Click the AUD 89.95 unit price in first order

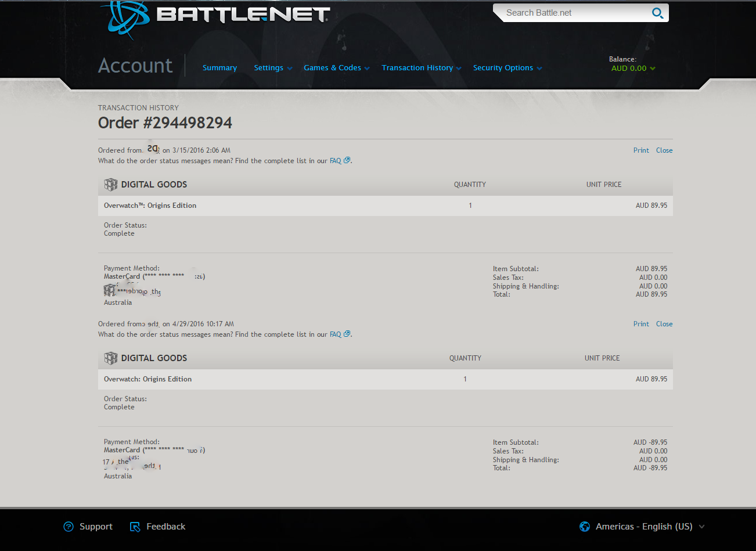tap(651, 206)
